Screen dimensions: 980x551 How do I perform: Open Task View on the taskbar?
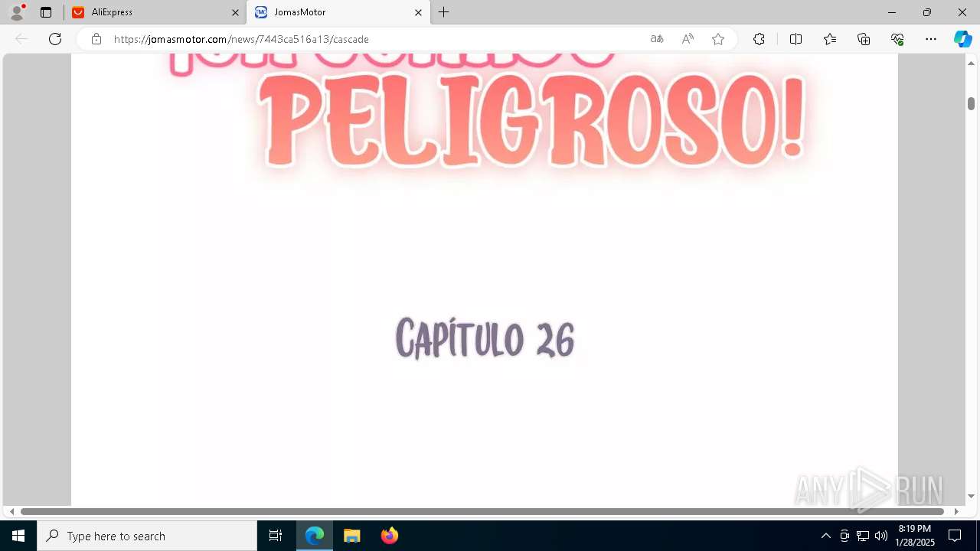click(x=276, y=536)
